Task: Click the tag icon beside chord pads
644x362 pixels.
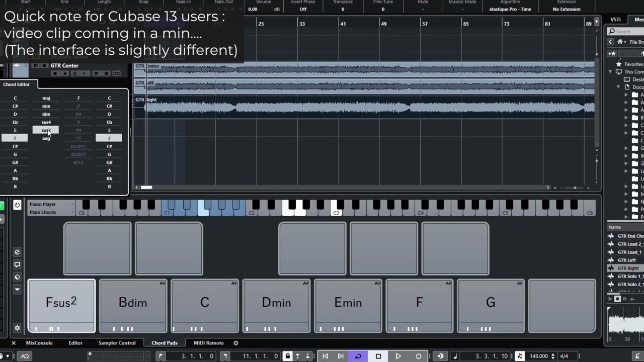Action: click(x=17, y=277)
